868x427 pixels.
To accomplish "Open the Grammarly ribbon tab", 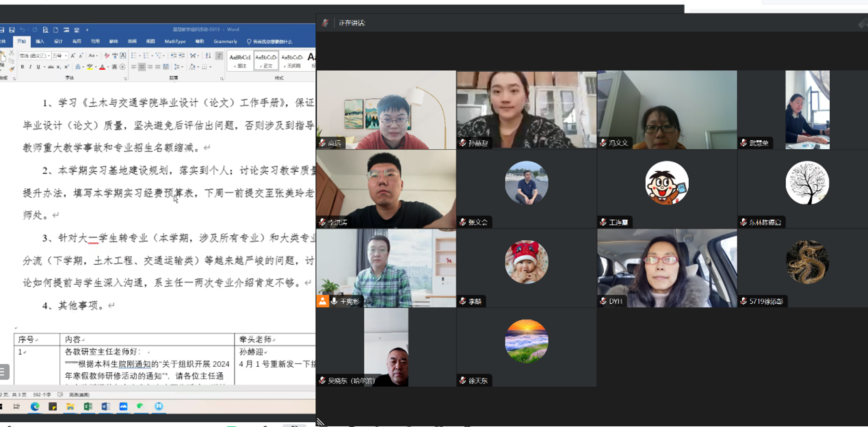I will [225, 42].
